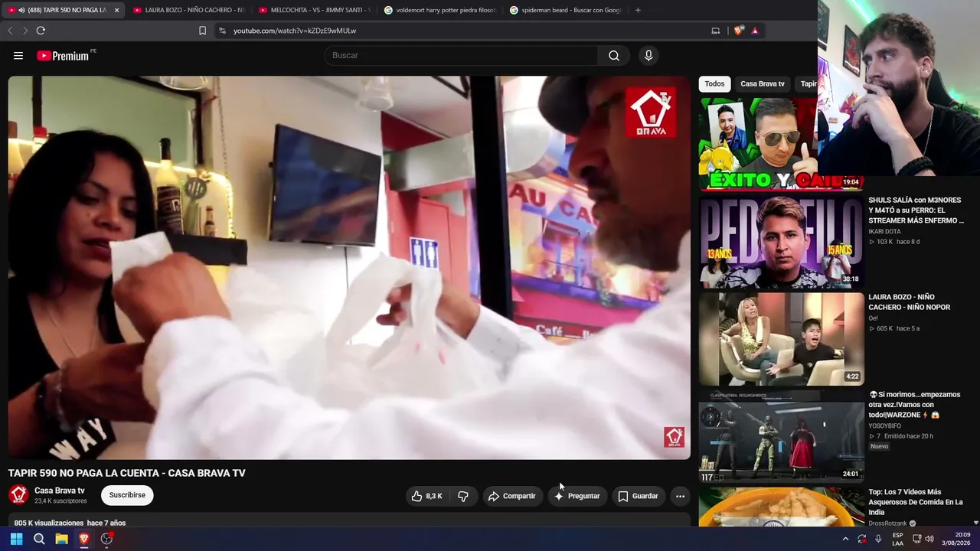Open LAURA BOZO - NIÑO CACHERO title

coord(910,302)
